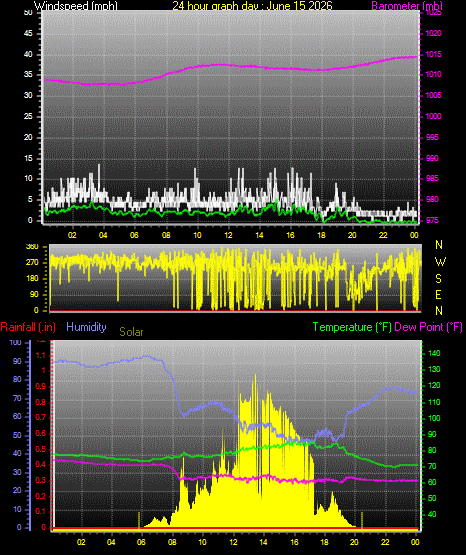
Task: Click the 25 windspeed axis value
Action: tap(28, 116)
